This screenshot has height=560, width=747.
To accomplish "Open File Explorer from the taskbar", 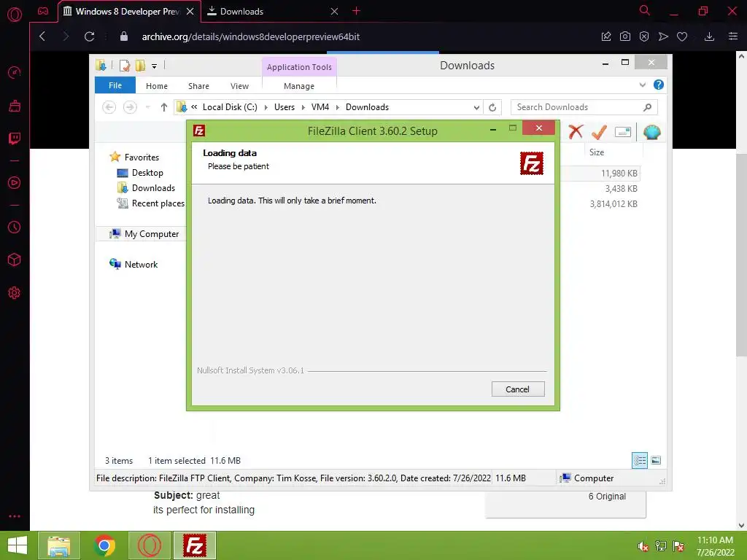I will tap(59, 545).
